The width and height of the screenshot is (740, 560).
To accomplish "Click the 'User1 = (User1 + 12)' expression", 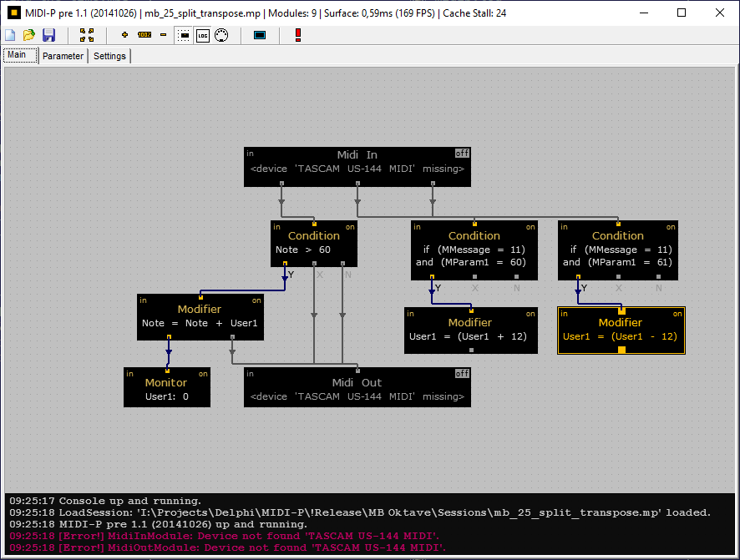I will [x=468, y=336].
